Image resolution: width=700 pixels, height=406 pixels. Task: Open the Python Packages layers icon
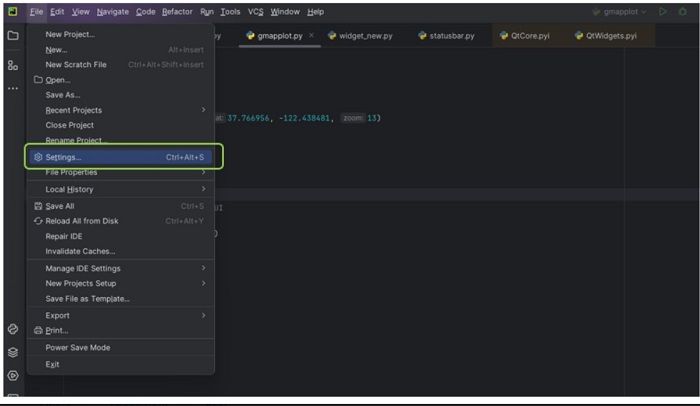[13, 352]
